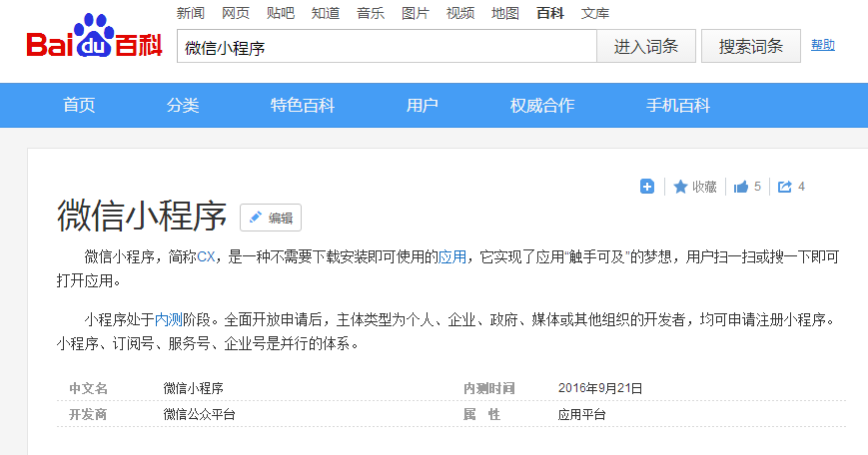Open the 帮助 help link
This screenshot has height=455, width=868.
[x=823, y=45]
